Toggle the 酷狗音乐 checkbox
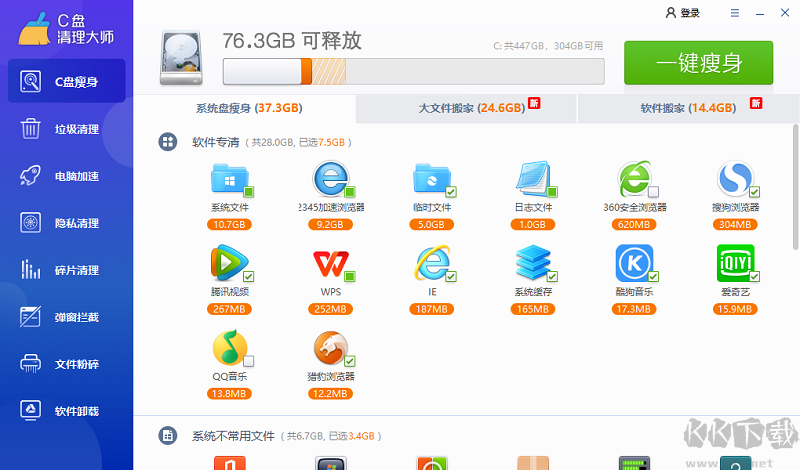The image size is (800, 470). point(654,277)
